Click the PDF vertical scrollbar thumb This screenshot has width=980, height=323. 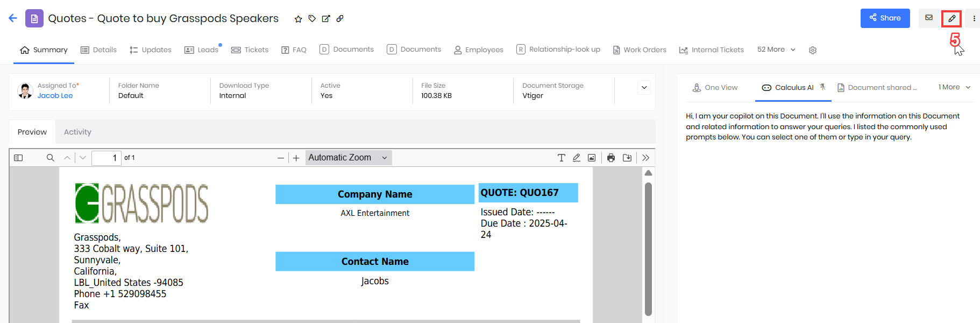point(648,249)
